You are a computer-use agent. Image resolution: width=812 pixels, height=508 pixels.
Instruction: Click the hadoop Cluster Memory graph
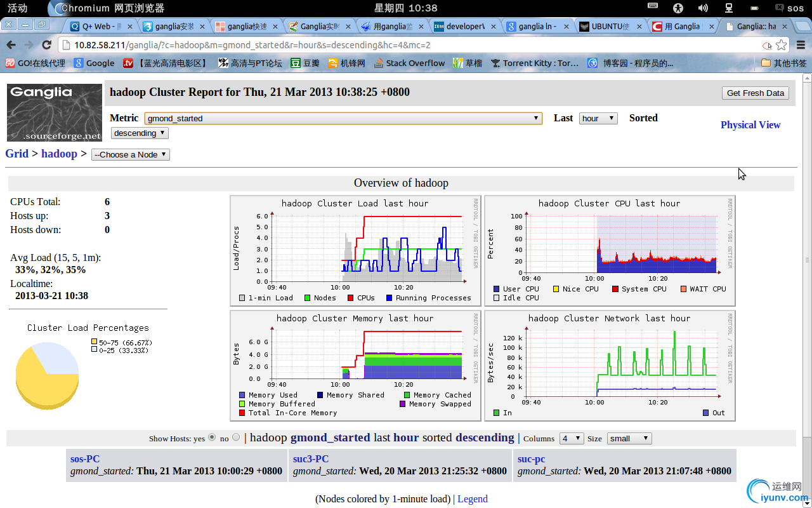pyautogui.click(x=355, y=365)
